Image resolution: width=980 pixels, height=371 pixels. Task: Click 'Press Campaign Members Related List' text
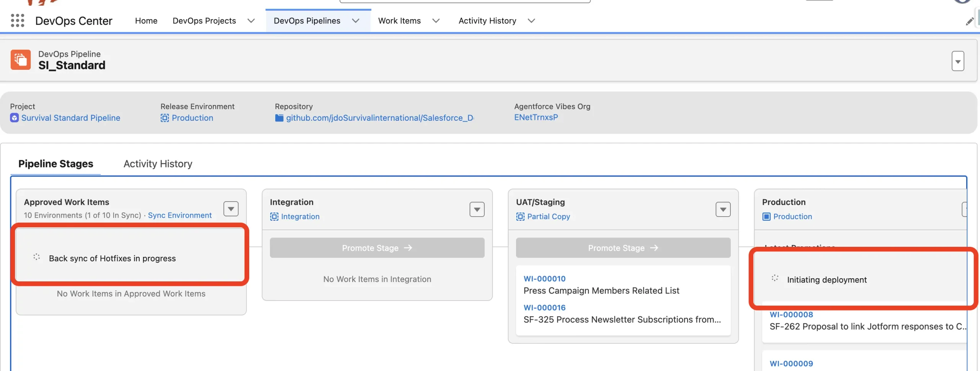coord(601,291)
